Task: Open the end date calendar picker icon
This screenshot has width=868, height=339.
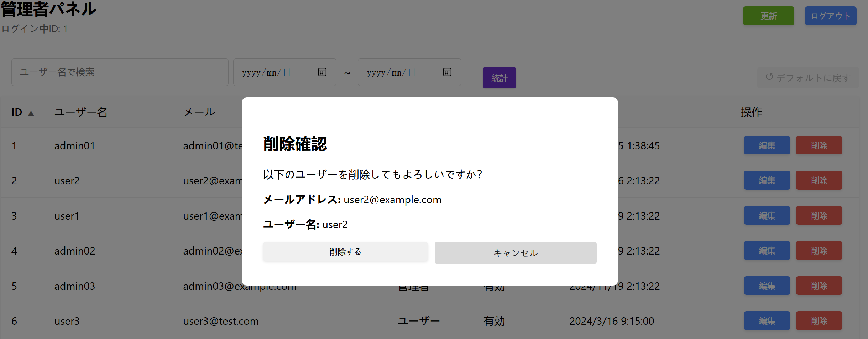Action: (447, 72)
